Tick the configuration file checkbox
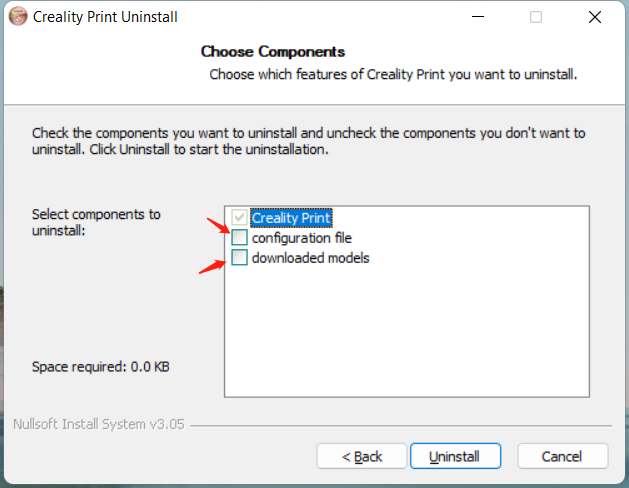This screenshot has height=488, width=629. 239,237
